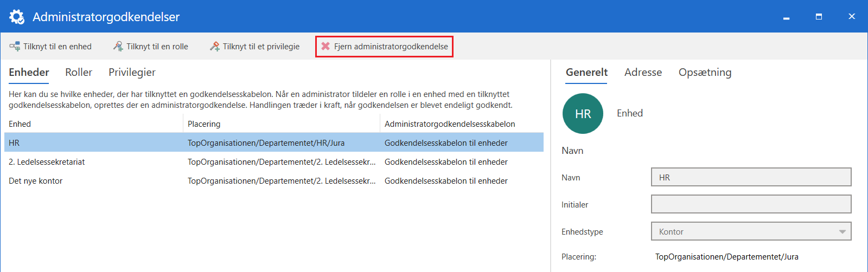Click the red X remove approval icon
Viewport: 868px width, 272px height.
(x=325, y=47)
